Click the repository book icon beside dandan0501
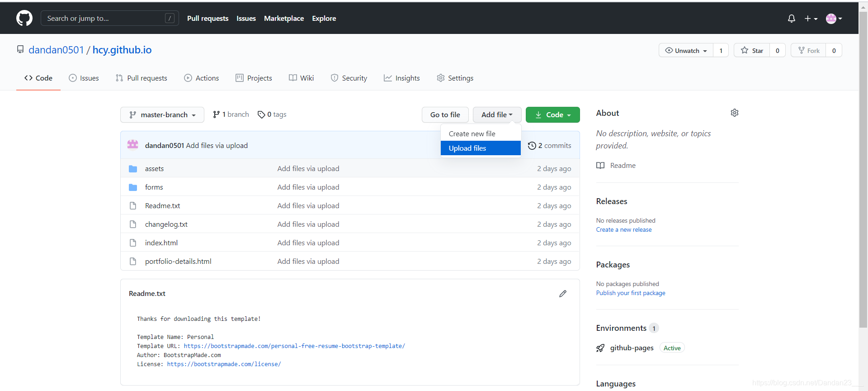The image size is (868, 391). point(20,49)
